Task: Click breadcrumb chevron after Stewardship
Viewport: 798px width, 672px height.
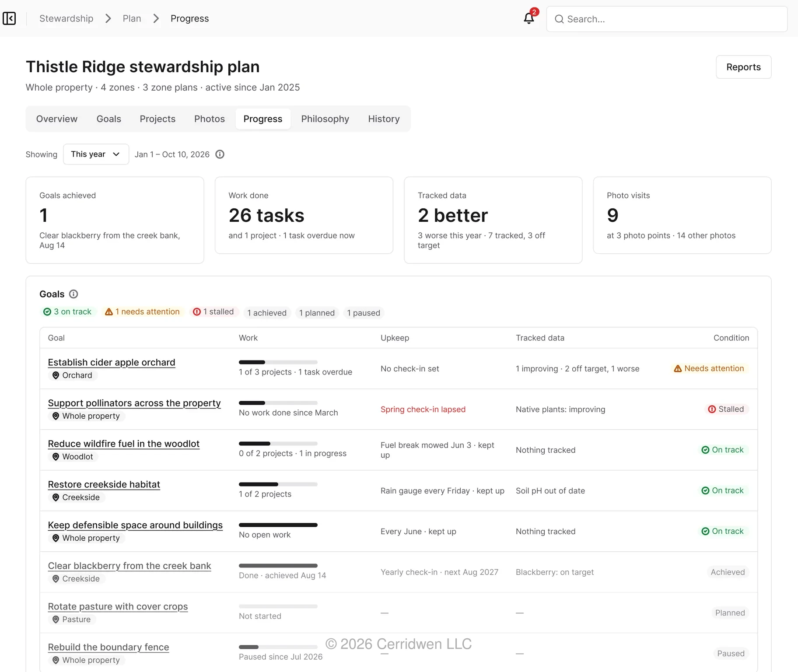Action: click(108, 18)
